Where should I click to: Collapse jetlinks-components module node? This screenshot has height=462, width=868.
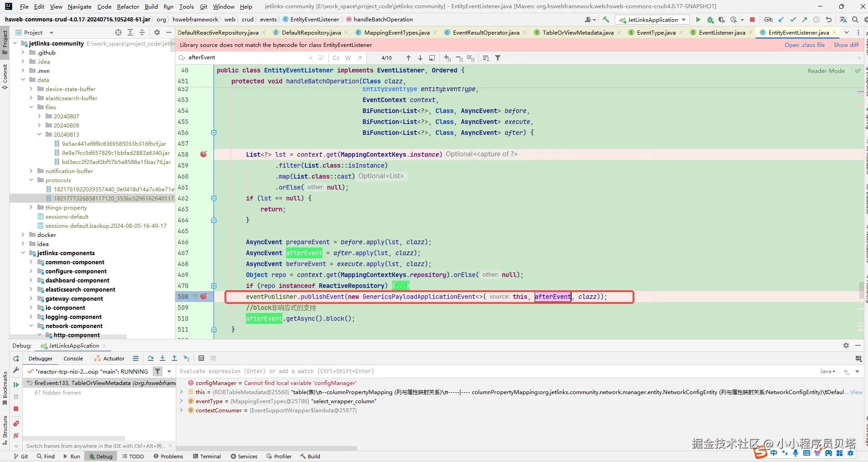coord(23,253)
